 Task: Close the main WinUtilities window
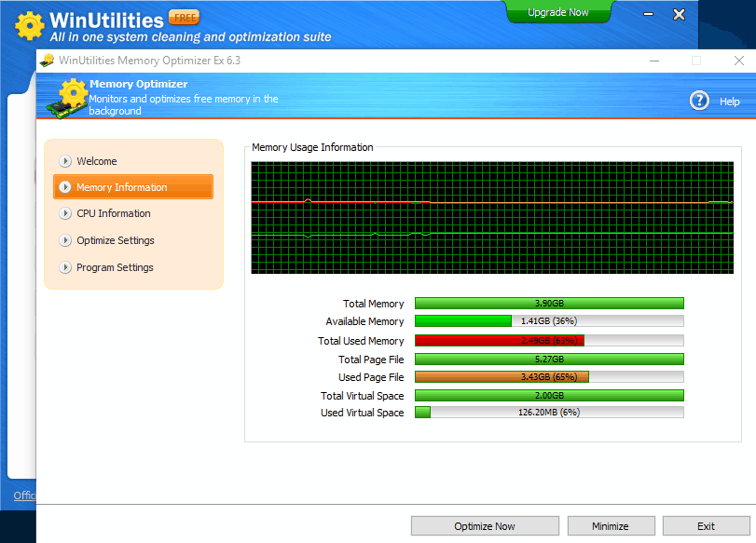coord(679,15)
